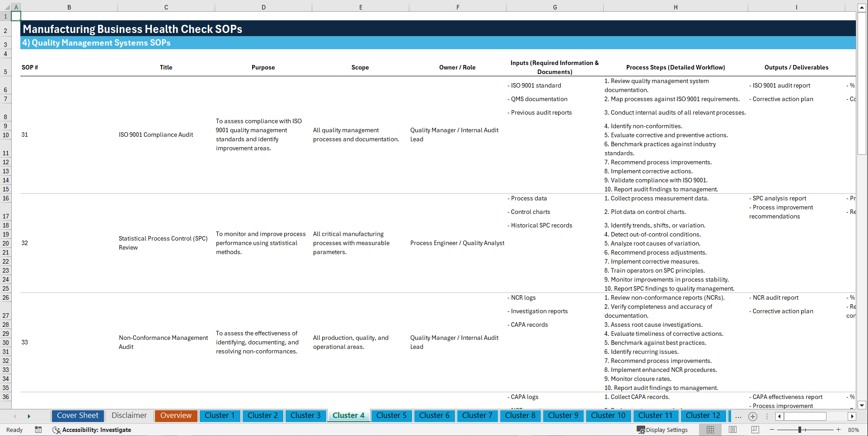
Task: Add a new worksheet with the plus button
Action: tap(753, 416)
